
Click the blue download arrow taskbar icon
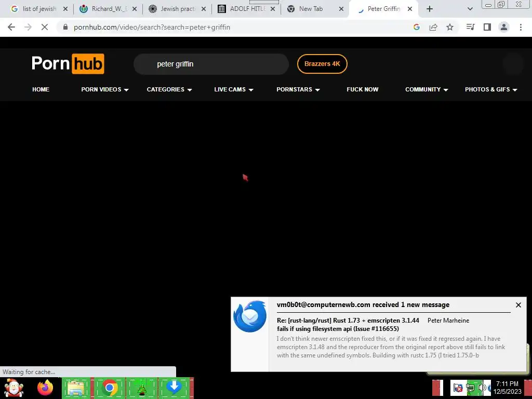click(x=174, y=388)
